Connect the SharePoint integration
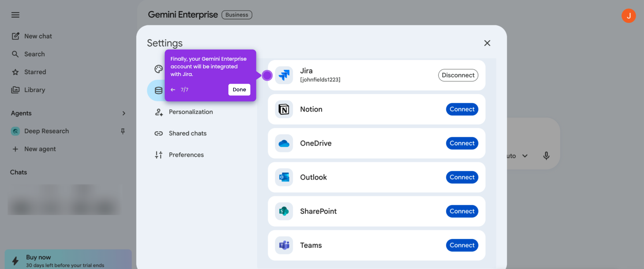644x269 pixels. pos(462,211)
